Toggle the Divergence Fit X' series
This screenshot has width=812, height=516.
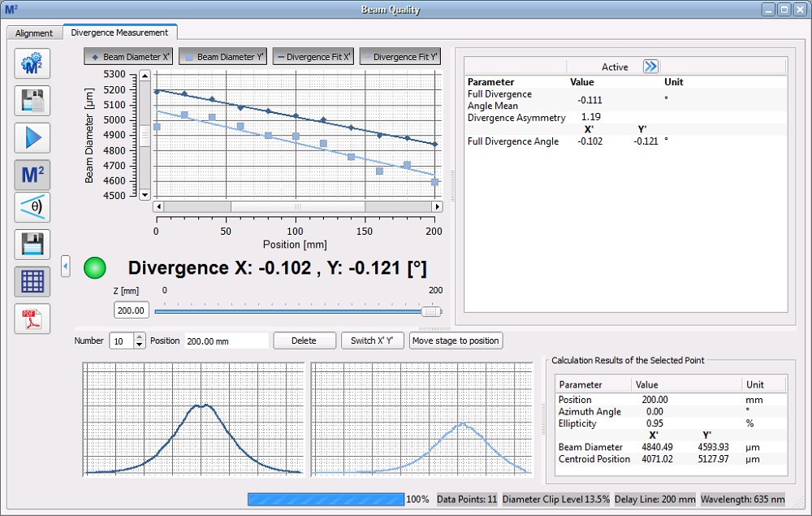313,57
